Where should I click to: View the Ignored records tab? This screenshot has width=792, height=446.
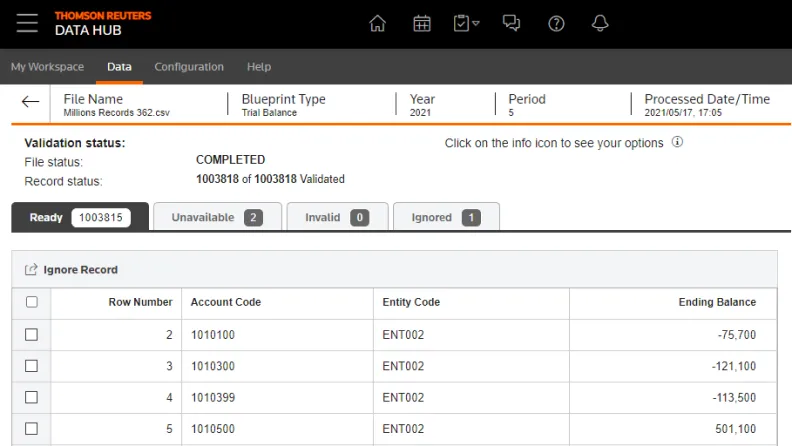tap(446, 217)
